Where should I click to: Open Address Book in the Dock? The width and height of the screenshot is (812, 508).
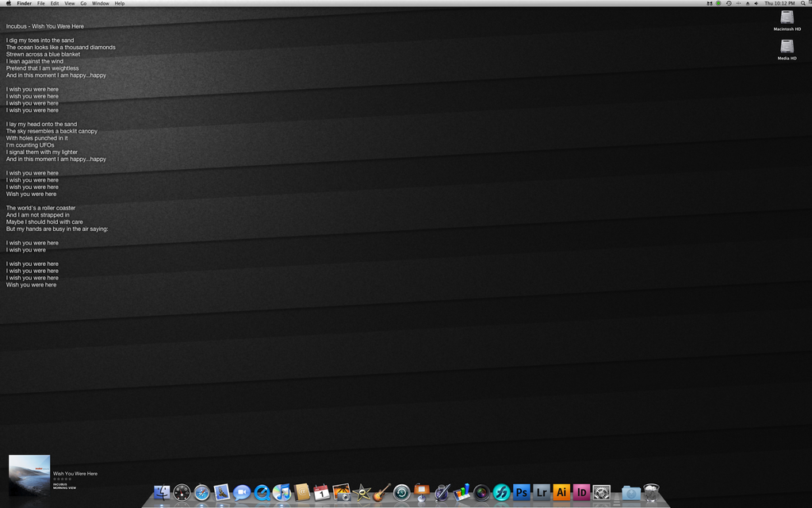click(302, 492)
